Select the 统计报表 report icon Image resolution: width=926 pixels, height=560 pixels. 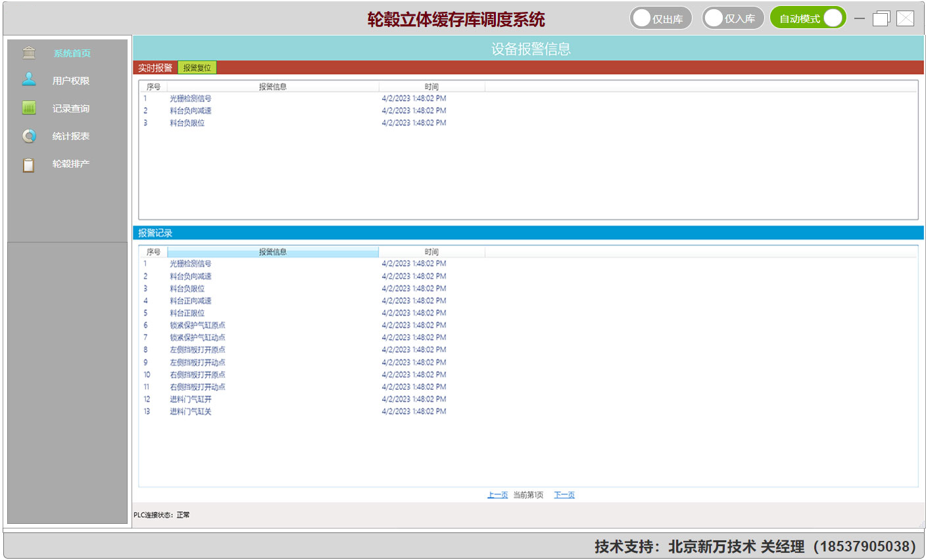click(x=29, y=136)
